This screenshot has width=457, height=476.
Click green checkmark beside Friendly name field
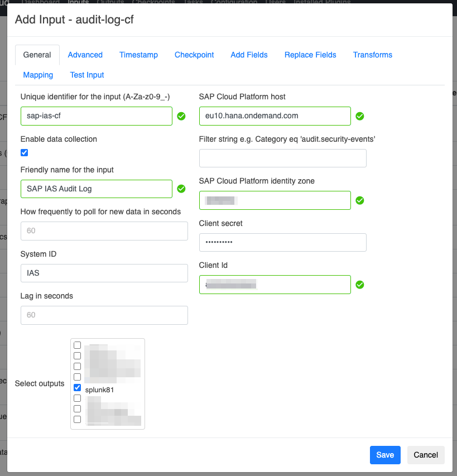coord(181,189)
